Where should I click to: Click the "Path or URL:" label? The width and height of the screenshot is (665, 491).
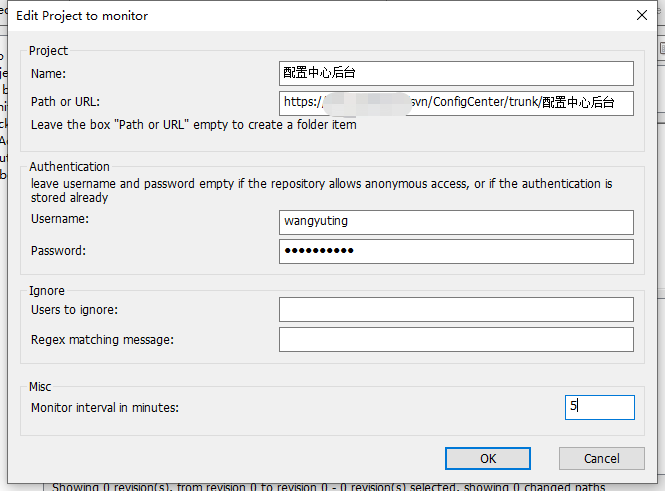(65, 101)
